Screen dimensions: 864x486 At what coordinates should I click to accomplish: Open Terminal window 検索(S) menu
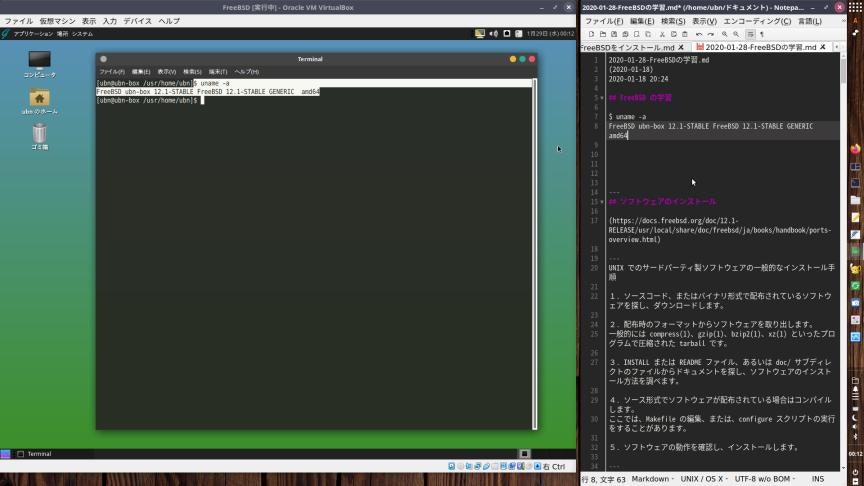click(x=192, y=72)
